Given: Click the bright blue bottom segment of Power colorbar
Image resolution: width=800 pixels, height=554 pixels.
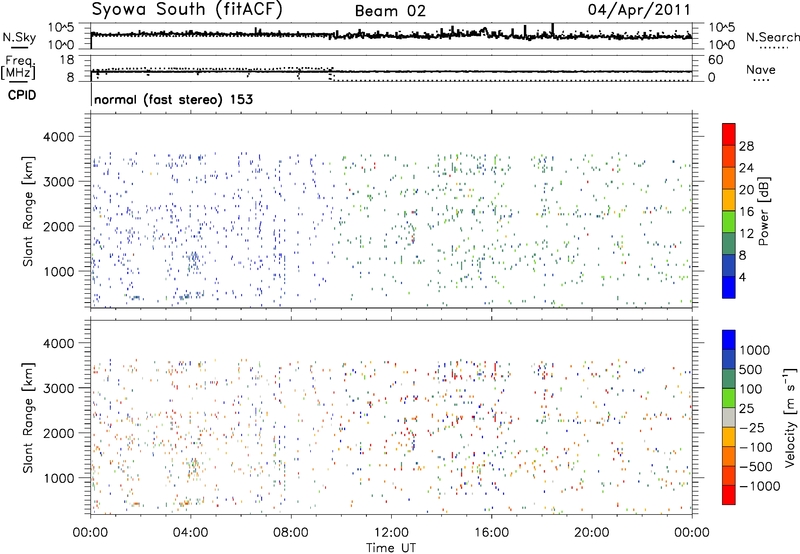Looking at the screenshot, I should pos(729,287).
